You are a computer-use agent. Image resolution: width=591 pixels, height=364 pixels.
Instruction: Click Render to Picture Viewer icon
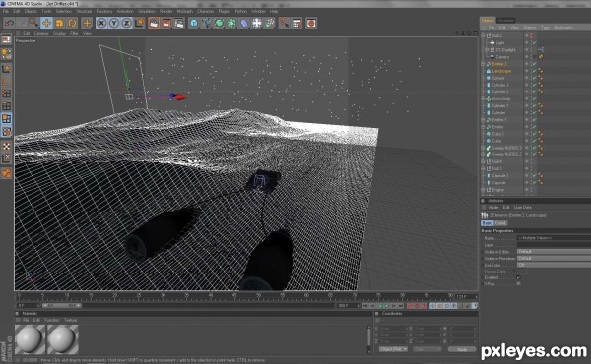(166, 23)
